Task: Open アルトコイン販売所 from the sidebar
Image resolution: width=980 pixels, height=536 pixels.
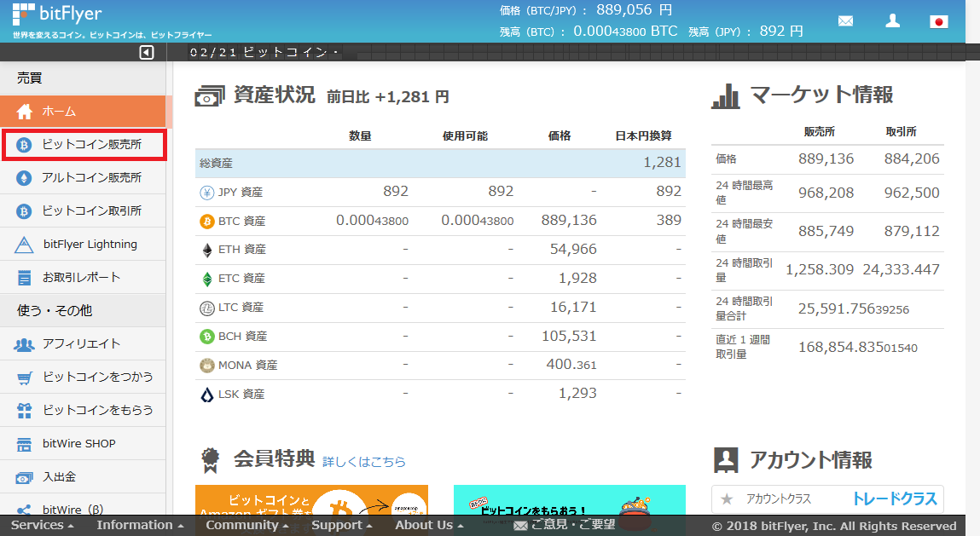Action: pyautogui.click(x=83, y=178)
